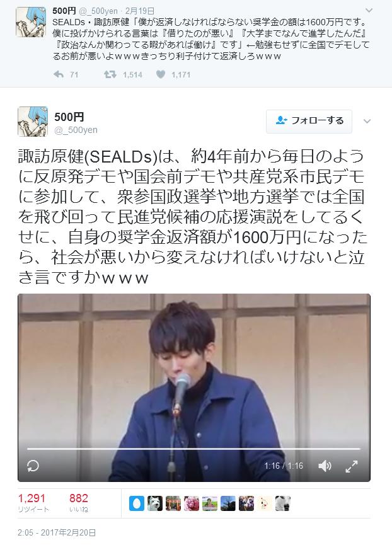Open the top tweet's chevron options menu
Viewport: 392px width, 545px height.
click(x=369, y=11)
